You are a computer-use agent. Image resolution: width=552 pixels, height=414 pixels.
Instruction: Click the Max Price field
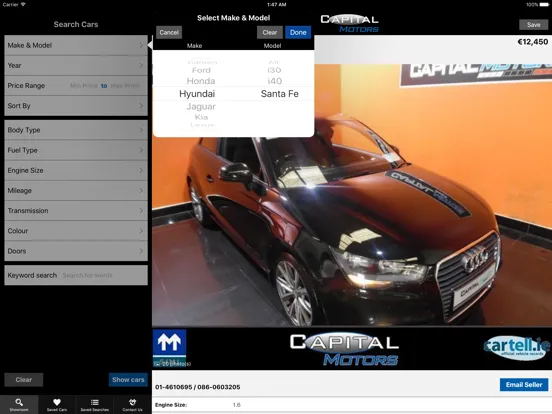coord(125,86)
